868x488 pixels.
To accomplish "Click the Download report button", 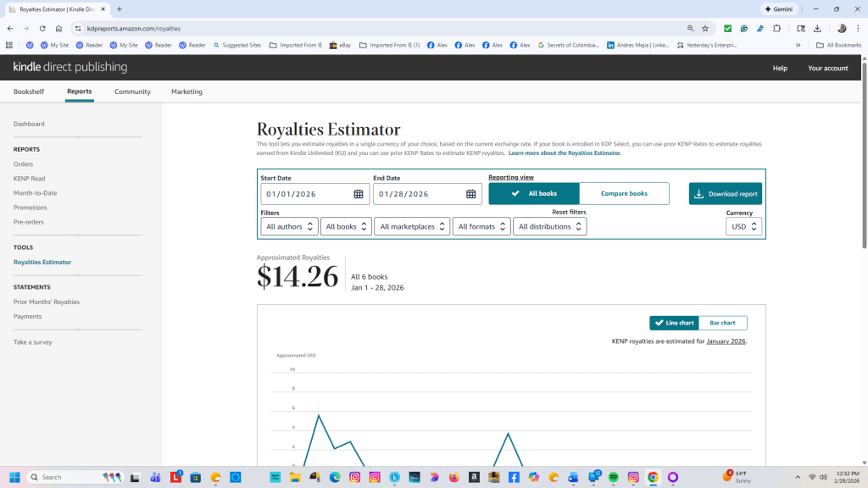I will coord(725,193).
